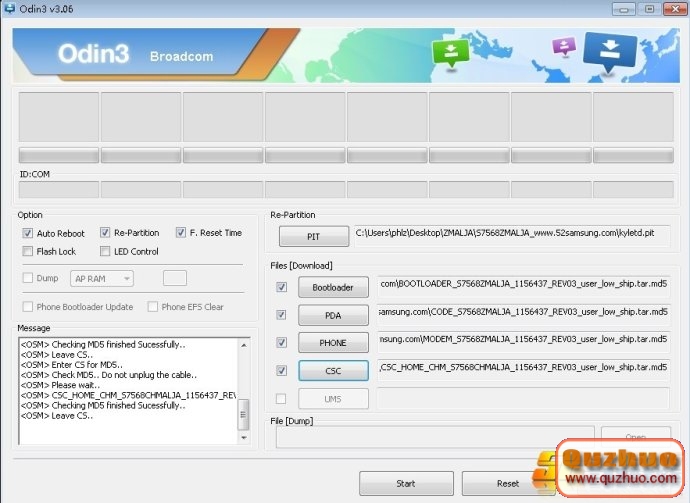
Task: Click Message log scrollbar down arrow
Action: (244, 438)
